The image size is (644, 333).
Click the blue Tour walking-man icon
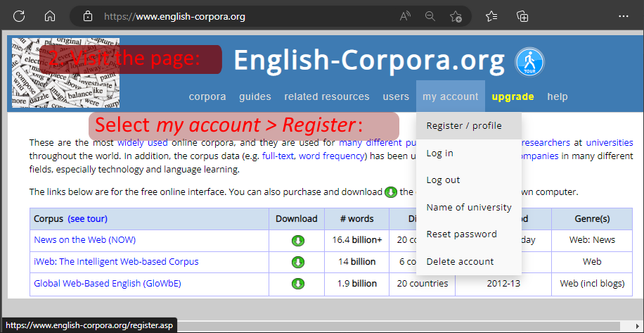point(529,62)
